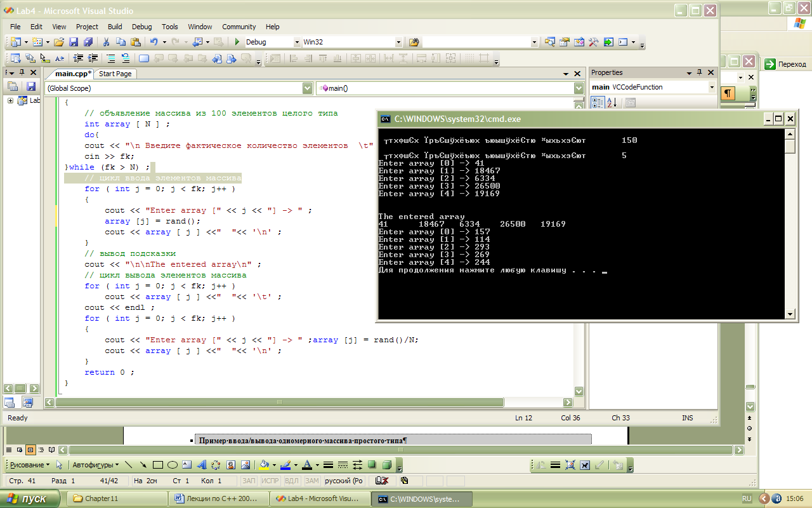The width and height of the screenshot is (812, 508).
Task: Toggle a bookmark on the current line
Action: pyautogui.click(x=144, y=58)
